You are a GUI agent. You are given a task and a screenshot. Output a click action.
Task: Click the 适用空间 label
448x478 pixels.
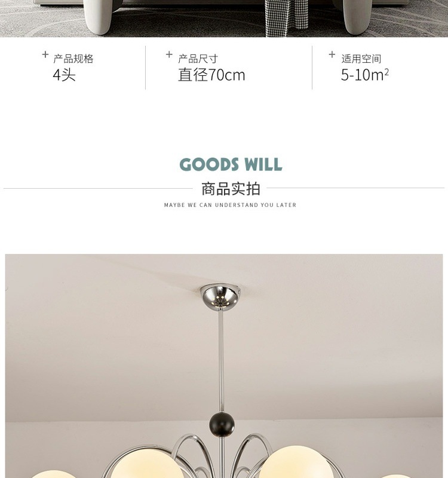[x=361, y=59]
